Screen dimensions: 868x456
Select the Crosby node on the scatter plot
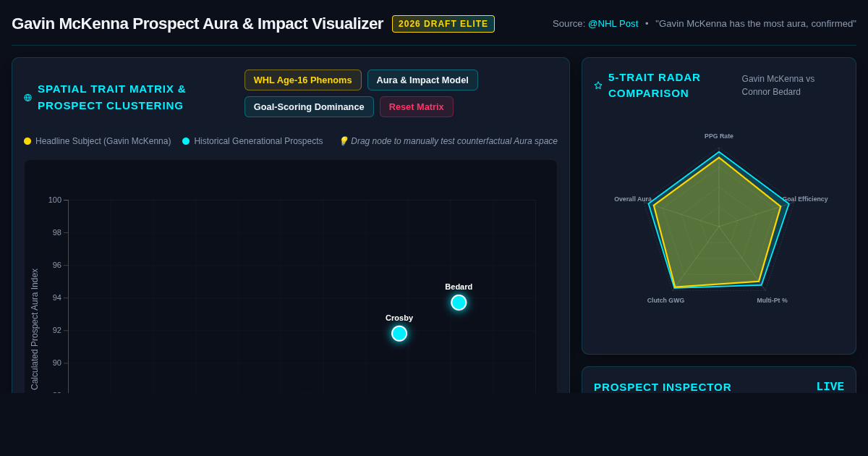(x=399, y=334)
